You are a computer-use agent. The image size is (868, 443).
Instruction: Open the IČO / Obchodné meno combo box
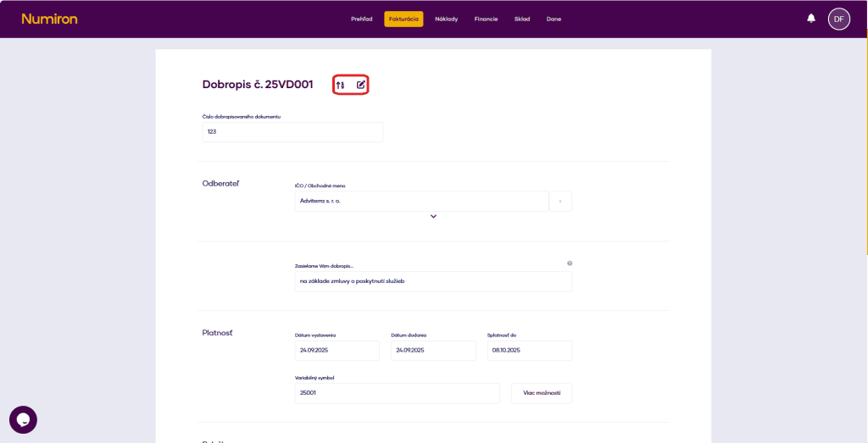pos(421,201)
